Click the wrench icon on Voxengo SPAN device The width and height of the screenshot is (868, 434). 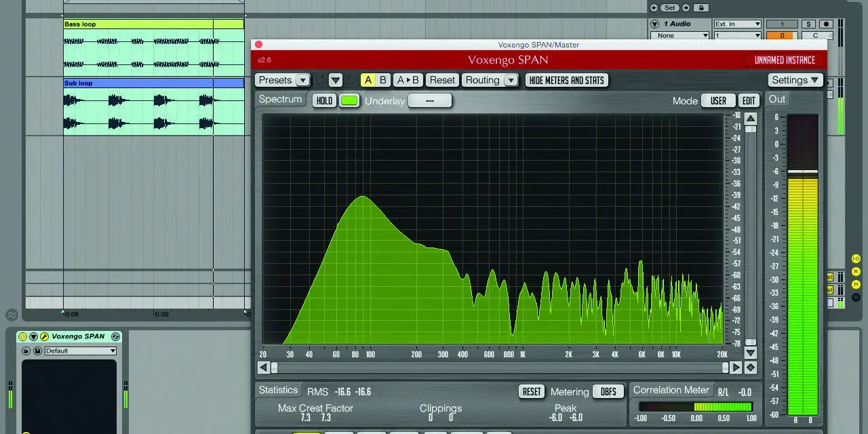coord(45,336)
